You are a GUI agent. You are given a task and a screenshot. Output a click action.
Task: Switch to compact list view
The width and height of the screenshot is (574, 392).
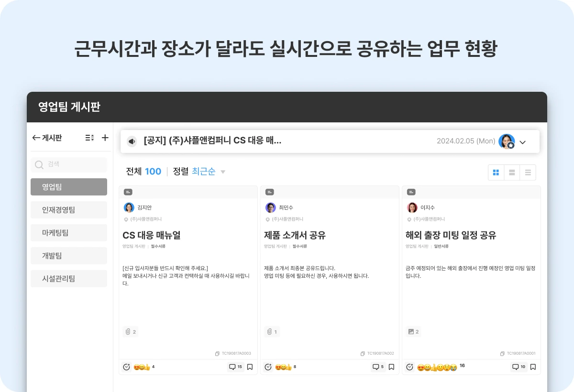(528, 173)
